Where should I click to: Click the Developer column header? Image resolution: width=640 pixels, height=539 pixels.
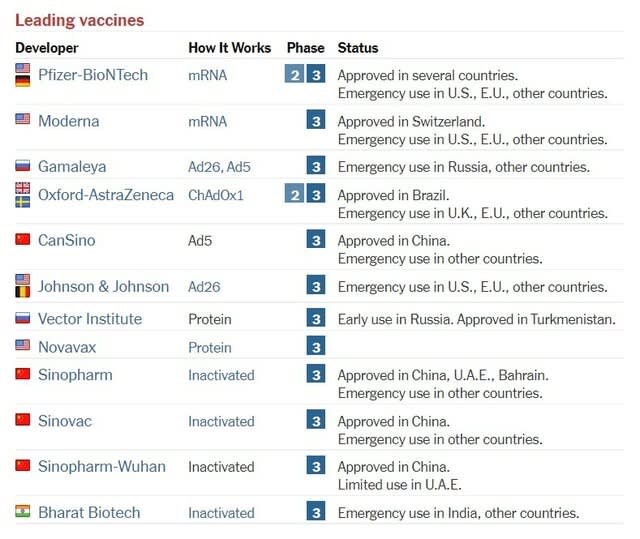47,48
